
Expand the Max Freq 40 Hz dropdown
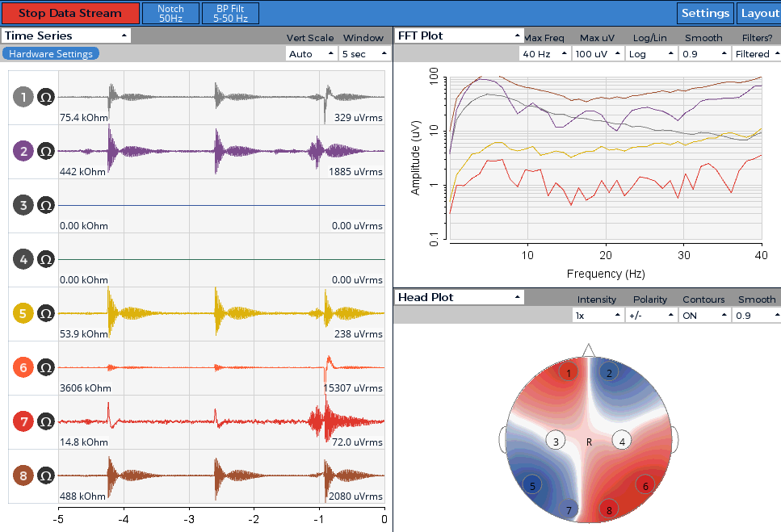pos(544,54)
